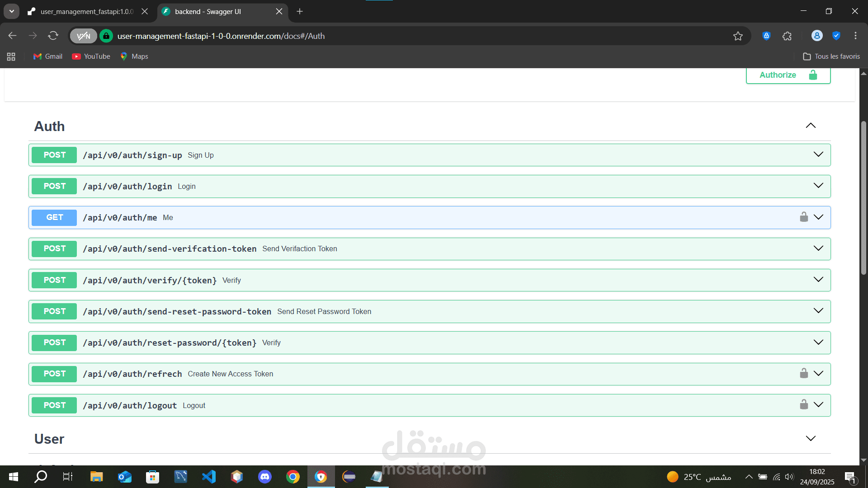Reload the Swagger page
The image size is (868, 488).
coord(53,36)
